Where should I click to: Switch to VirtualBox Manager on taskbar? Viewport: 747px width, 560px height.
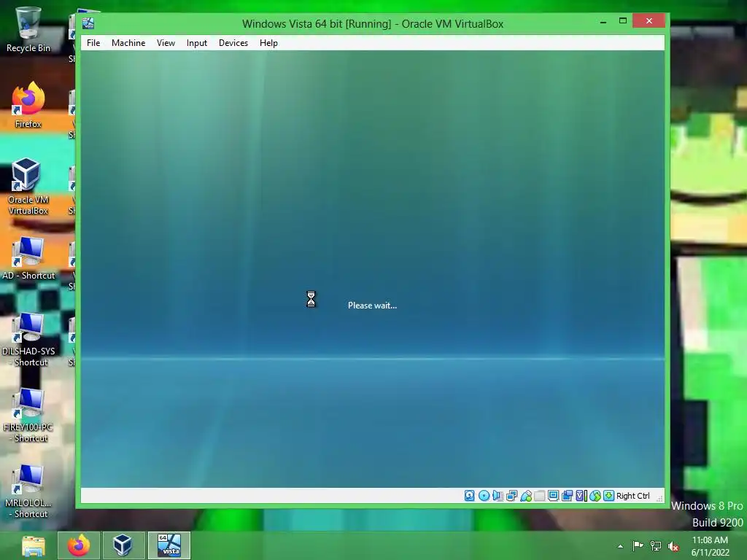(123, 545)
